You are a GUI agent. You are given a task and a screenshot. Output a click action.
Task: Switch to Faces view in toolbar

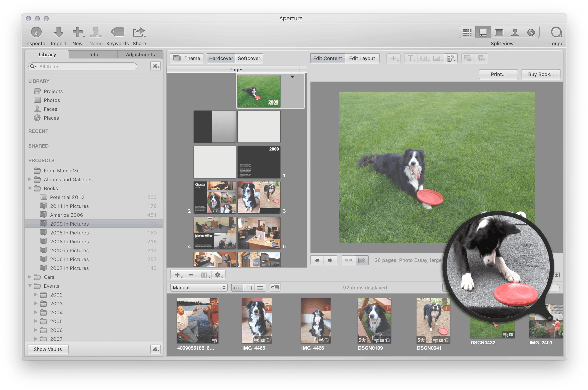click(515, 32)
